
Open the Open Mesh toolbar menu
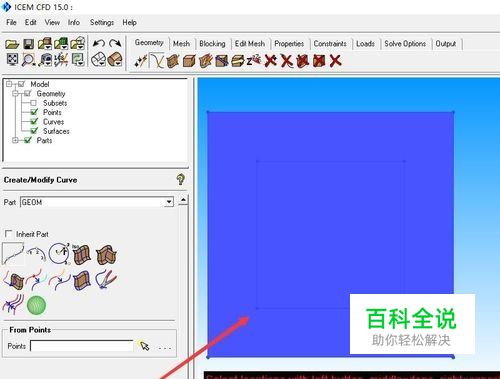(x=61, y=44)
